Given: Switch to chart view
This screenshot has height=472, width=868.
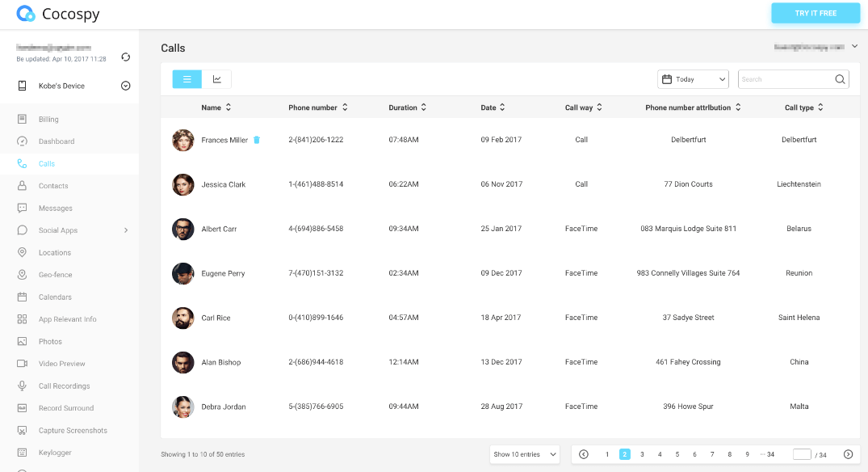Looking at the screenshot, I should 217,79.
